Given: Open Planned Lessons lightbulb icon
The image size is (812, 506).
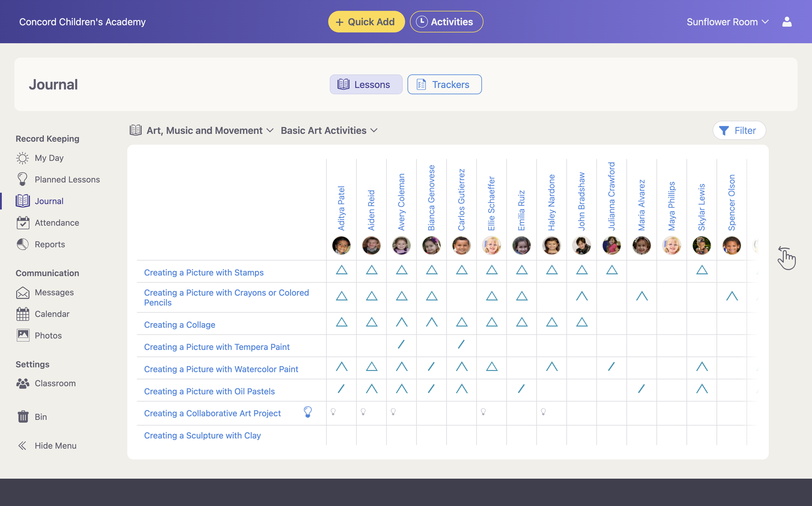Looking at the screenshot, I should click(x=22, y=179).
